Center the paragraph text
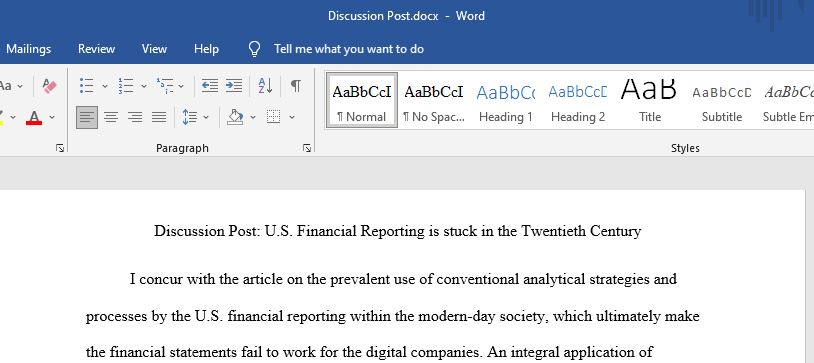 [x=111, y=117]
